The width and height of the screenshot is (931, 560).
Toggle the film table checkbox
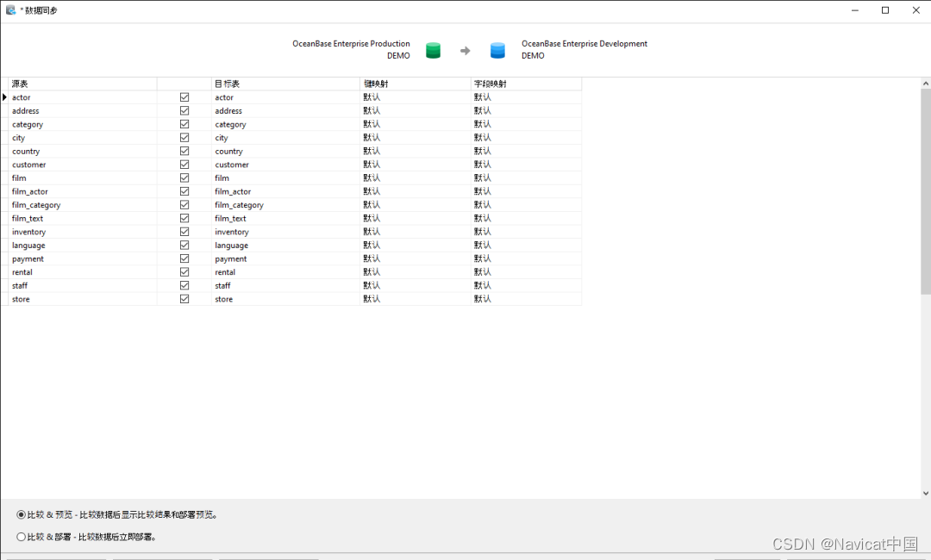click(184, 178)
